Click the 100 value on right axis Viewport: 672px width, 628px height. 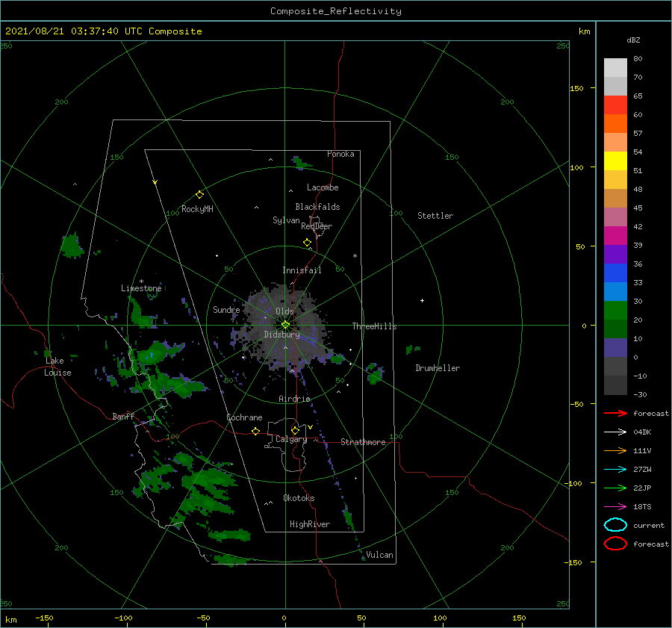point(576,167)
